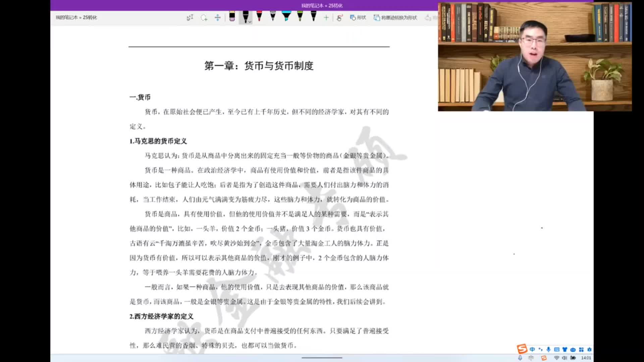Click the horizontal scrollbar thumb at bottom

tap(322, 358)
